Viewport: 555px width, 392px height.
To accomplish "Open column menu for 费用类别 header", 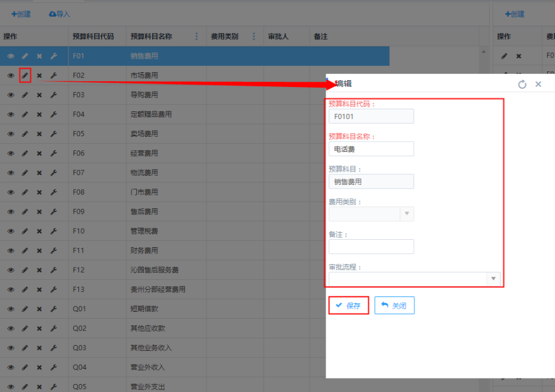I will pyautogui.click(x=254, y=36).
